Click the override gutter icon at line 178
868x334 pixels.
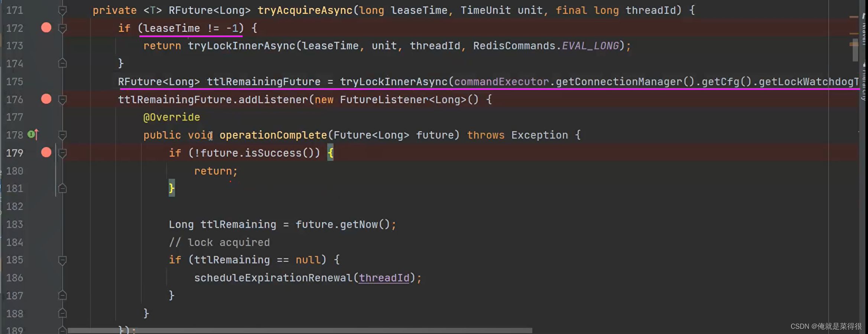point(33,134)
